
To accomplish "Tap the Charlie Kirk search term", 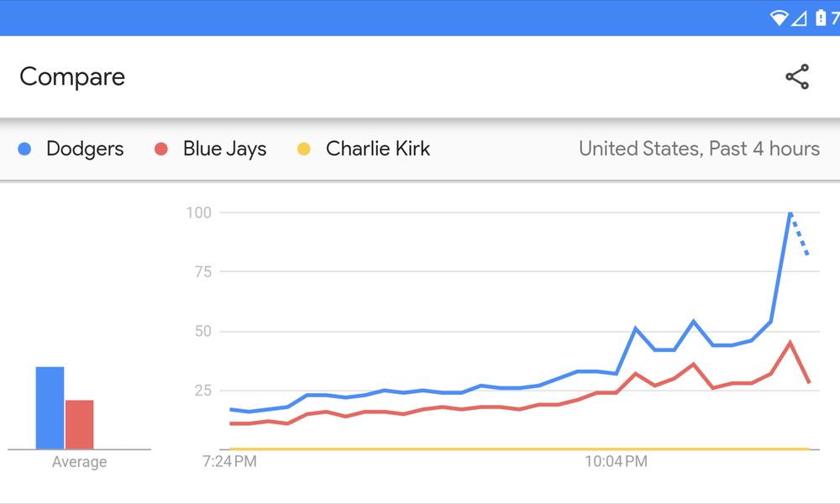I will coord(377,150).
